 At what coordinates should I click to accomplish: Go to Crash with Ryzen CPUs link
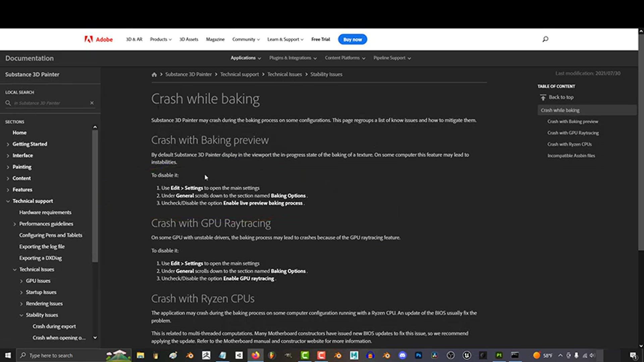coord(569,144)
